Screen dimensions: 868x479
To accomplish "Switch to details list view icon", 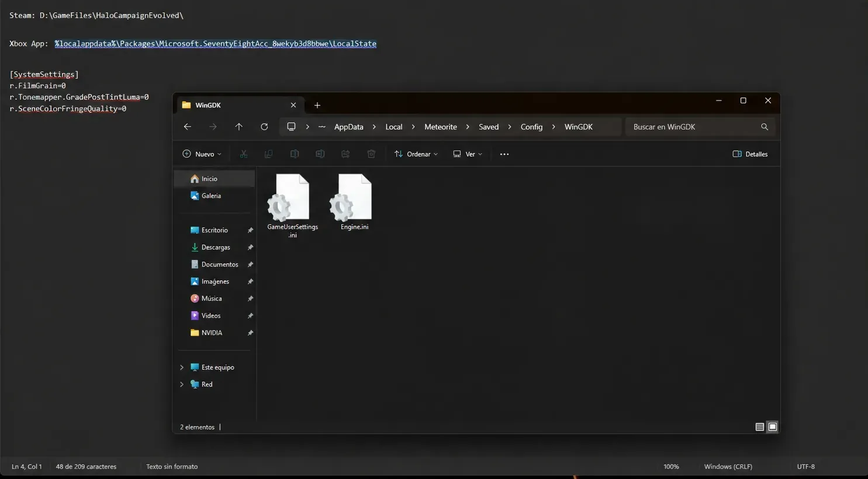I will pos(759,427).
